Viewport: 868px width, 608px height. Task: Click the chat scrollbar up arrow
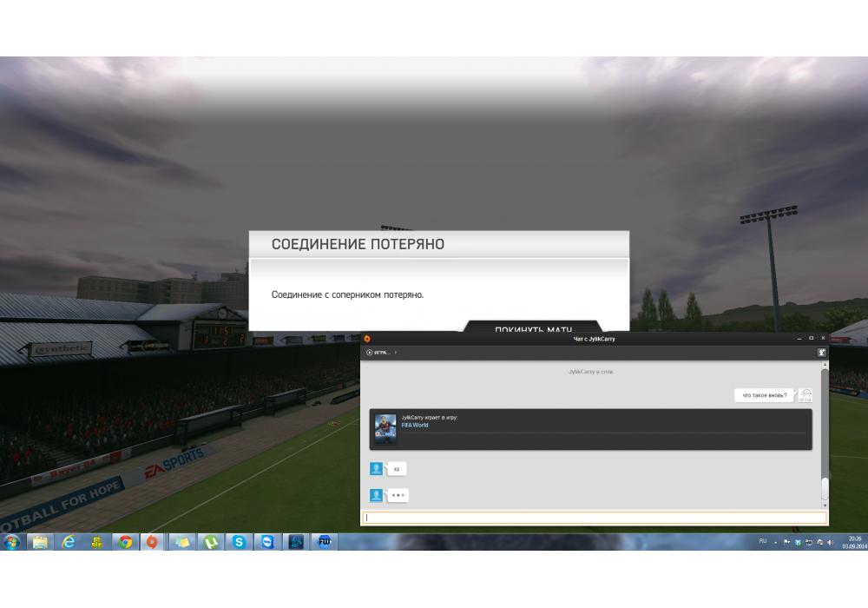[x=825, y=365]
